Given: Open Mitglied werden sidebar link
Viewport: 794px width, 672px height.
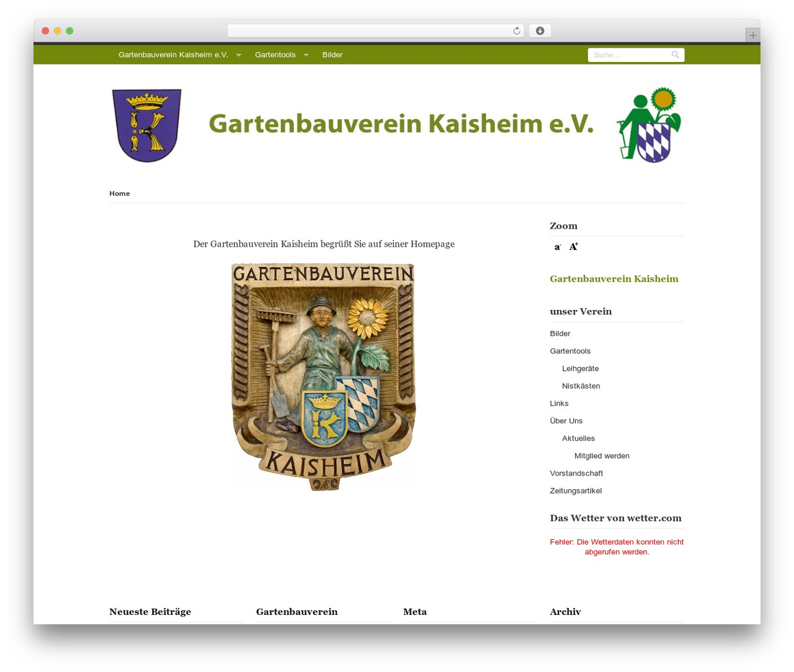Looking at the screenshot, I should (602, 456).
